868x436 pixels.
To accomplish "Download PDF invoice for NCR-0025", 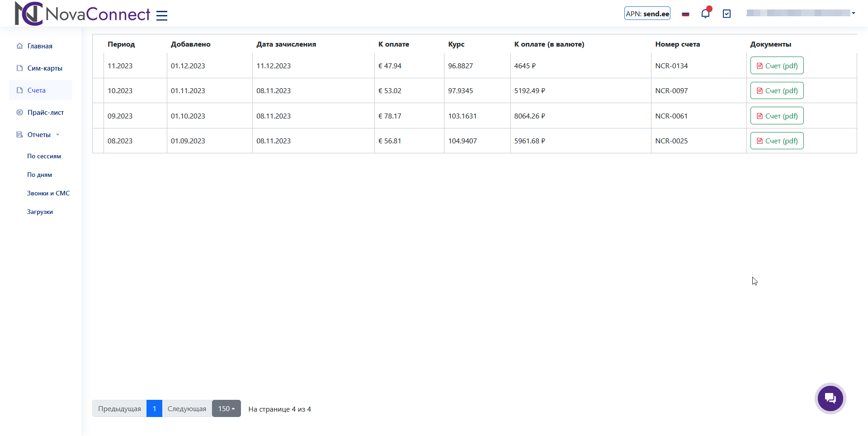I will click(x=777, y=141).
